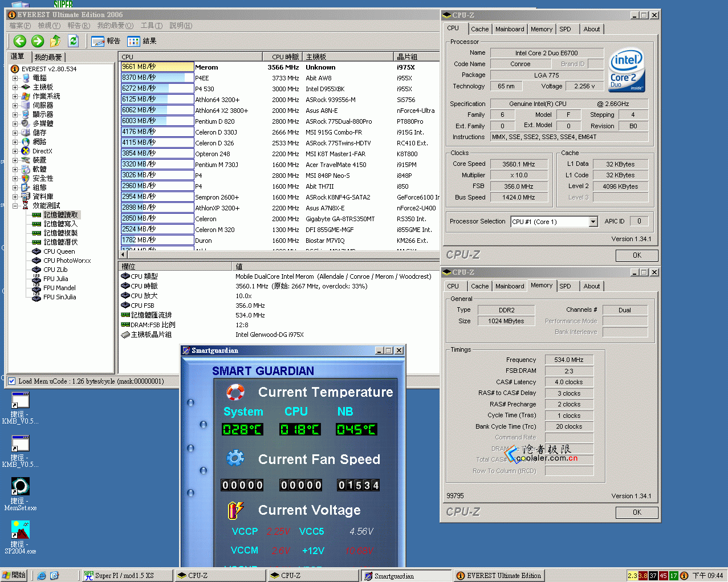Click the 主機板 column header in results list
Screen dimensions: 728x582
[348, 56]
